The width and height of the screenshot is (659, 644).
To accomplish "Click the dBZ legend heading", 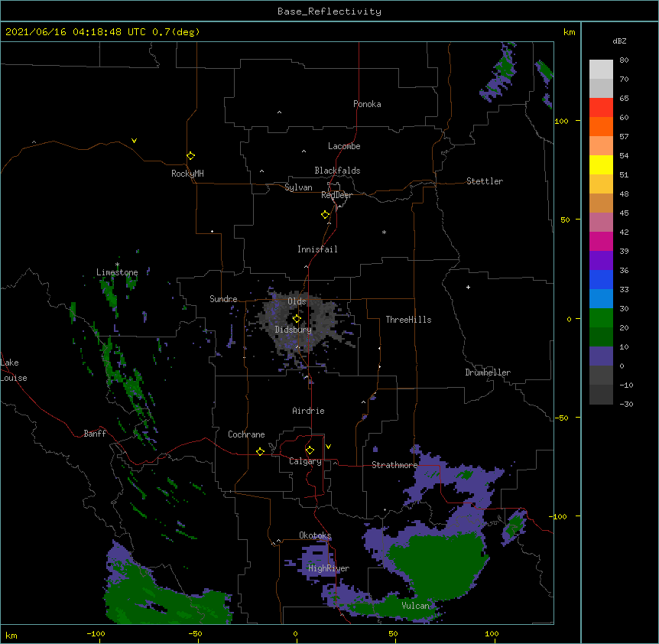I will coord(619,41).
